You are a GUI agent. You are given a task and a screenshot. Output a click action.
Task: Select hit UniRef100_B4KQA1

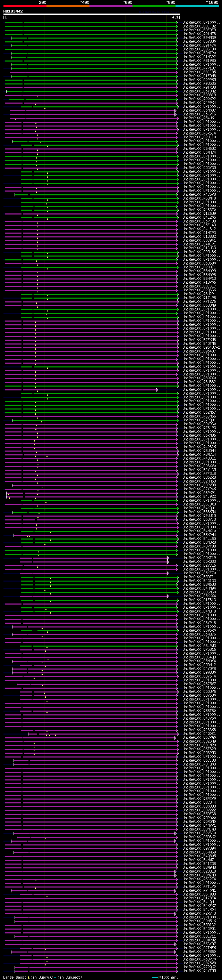click(x=199, y=508)
